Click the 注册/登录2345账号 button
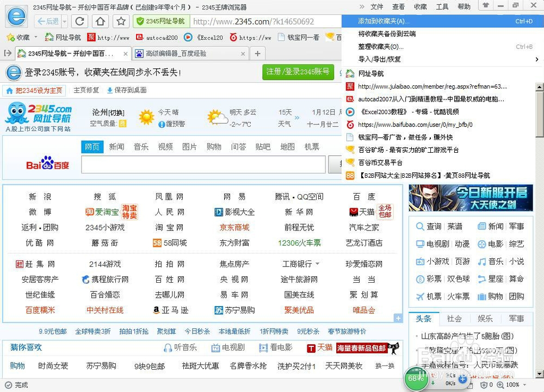The width and height of the screenshot is (544, 392). pos(298,71)
